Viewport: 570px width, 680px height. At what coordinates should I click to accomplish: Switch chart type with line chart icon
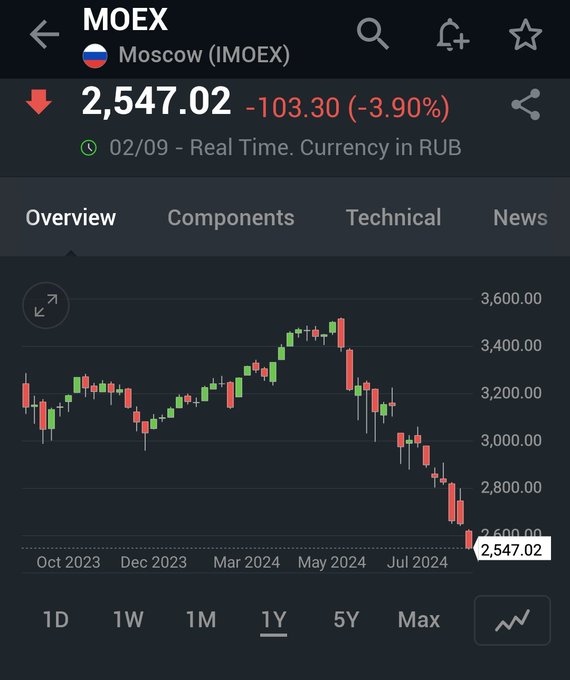click(512, 620)
